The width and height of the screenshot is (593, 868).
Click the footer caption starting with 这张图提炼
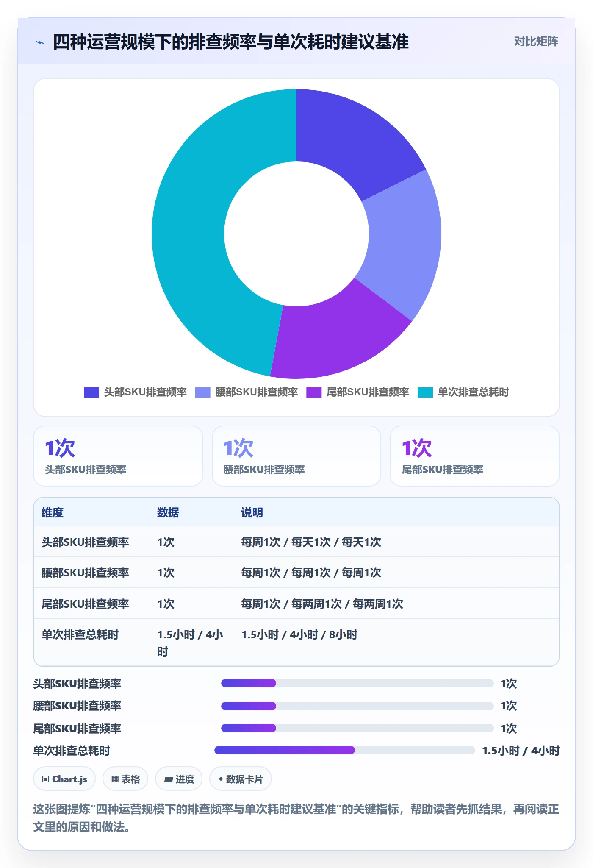[296, 818]
